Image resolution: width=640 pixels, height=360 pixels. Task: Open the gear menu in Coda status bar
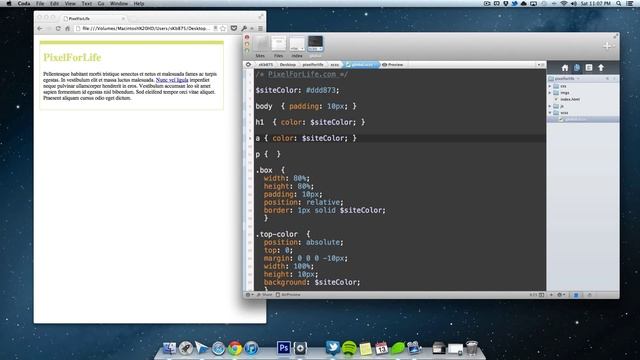[249, 295]
